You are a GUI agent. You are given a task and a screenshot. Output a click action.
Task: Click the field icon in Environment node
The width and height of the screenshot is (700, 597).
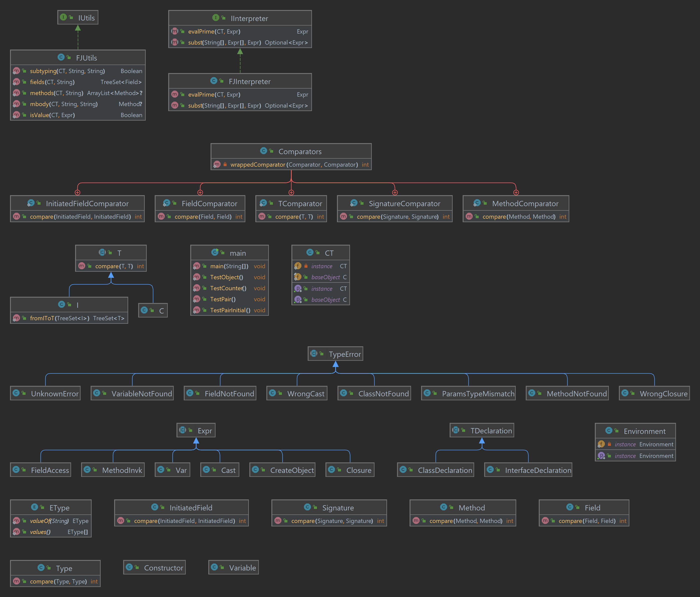601,444
